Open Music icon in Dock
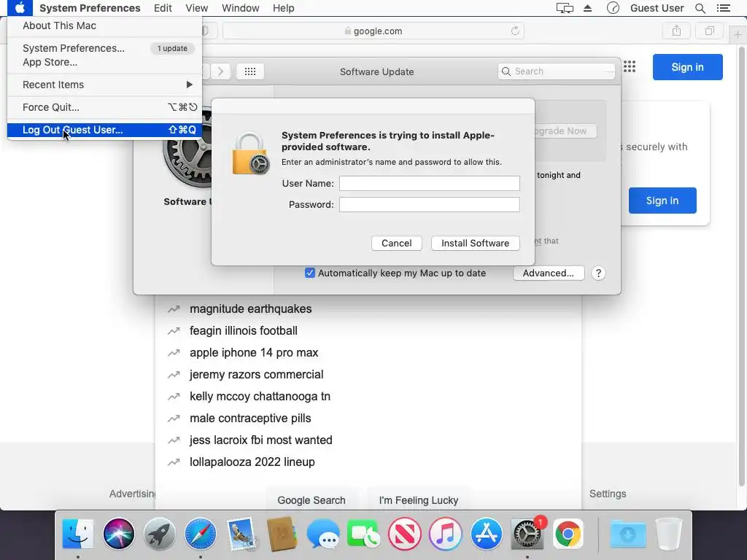This screenshot has height=560, width=747. [x=446, y=534]
